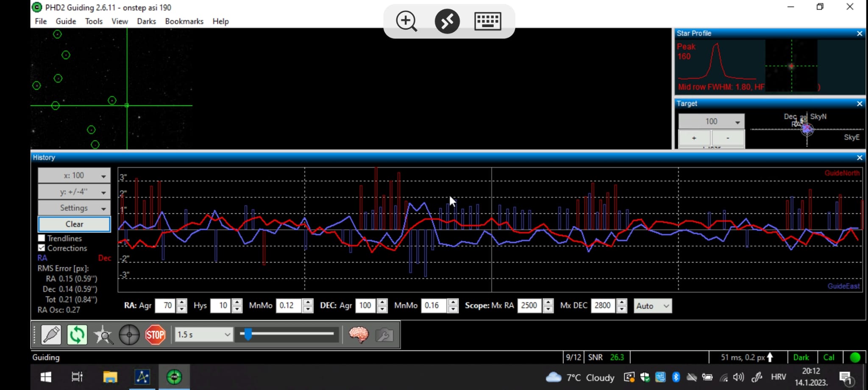The image size is (868, 390).
Task: Click the volume speaker tray icon
Action: (738, 377)
